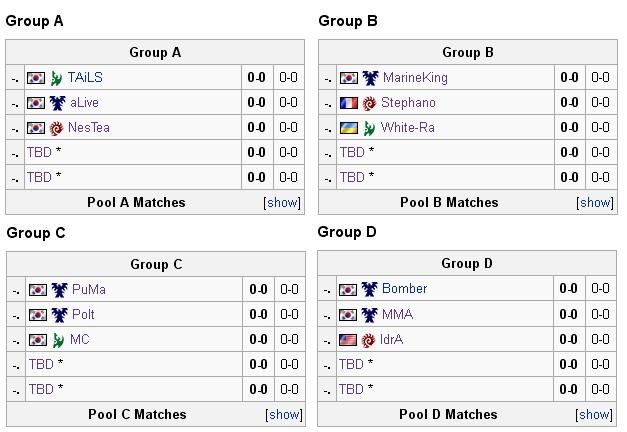The image size is (627, 432).
Task: Click the Protoss race icon beside TAiLS
Action: [x=57, y=78]
